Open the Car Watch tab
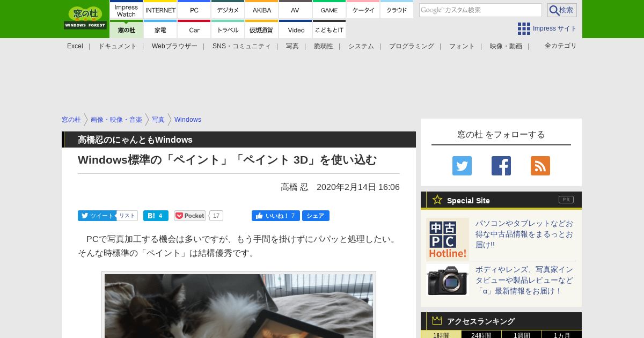Image resolution: width=644 pixels, height=338 pixels. [x=194, y=30]
